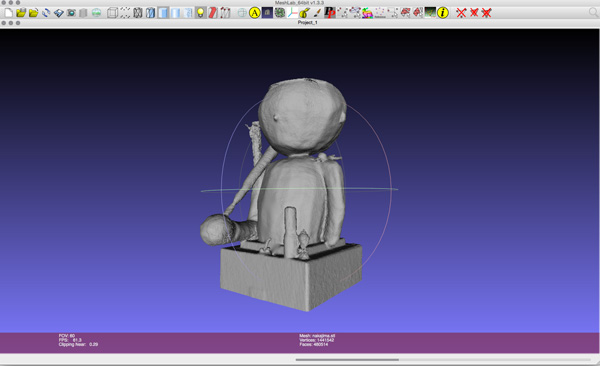The width and height of the screenshot is (600, 366).
Task: Click the last red X delete icon
Action: (486, 13)
